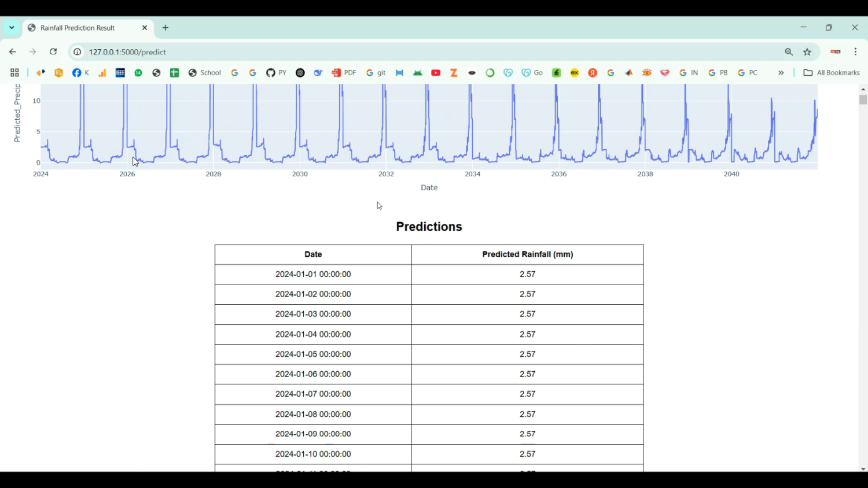Show hidden bookmarks with the chevron
The image size is (868, 488).
tap(781, 73)
